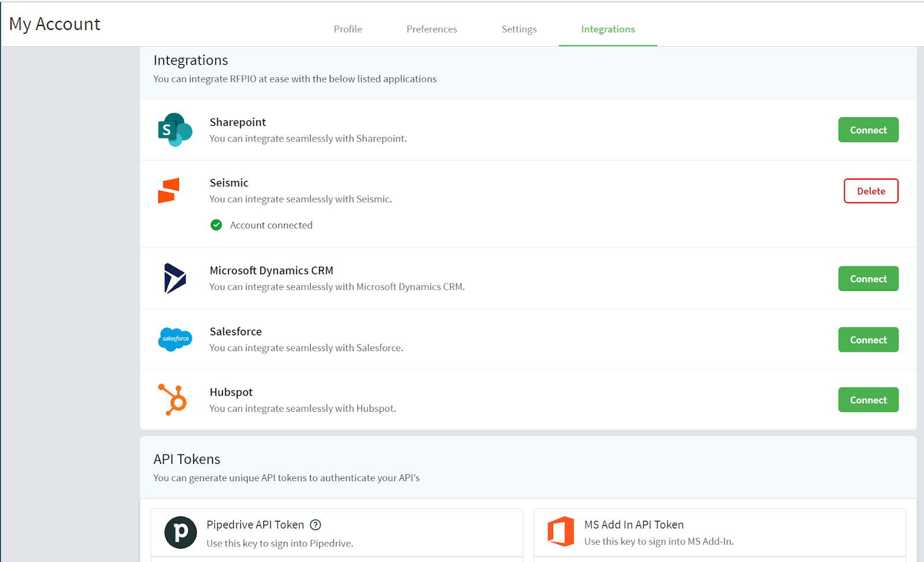The height and width of the screenshot is (562, 924).
Task: Click 'You can integrate RFPIO at ease' description
Action: (295, 79)
